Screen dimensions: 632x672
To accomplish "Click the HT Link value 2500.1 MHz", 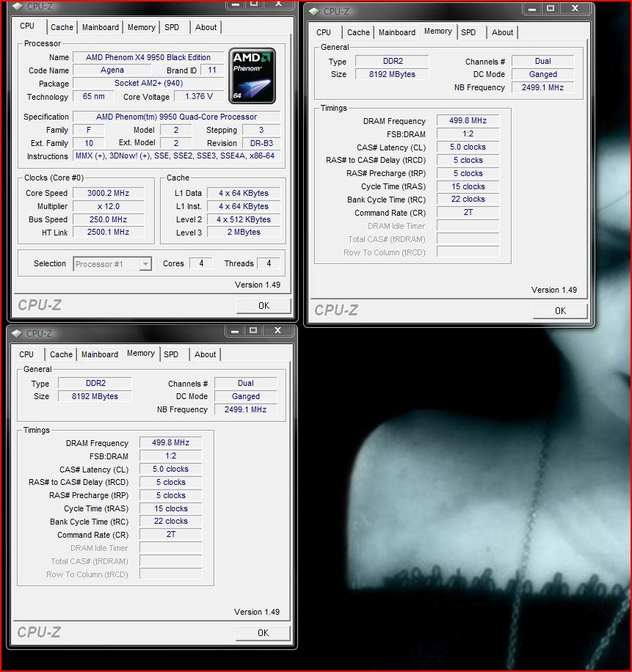I will tap(109, 233).
